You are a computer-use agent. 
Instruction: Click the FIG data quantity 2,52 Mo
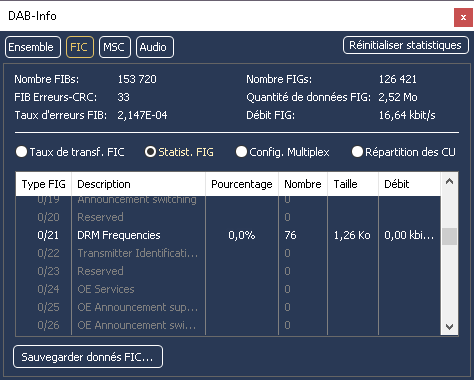point(398,97)
